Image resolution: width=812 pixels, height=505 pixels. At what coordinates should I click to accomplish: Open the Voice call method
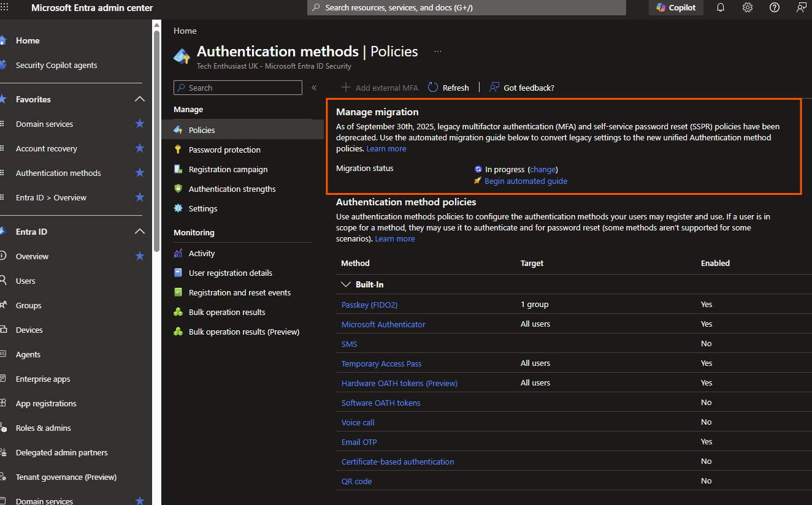(x=358, y=422)
